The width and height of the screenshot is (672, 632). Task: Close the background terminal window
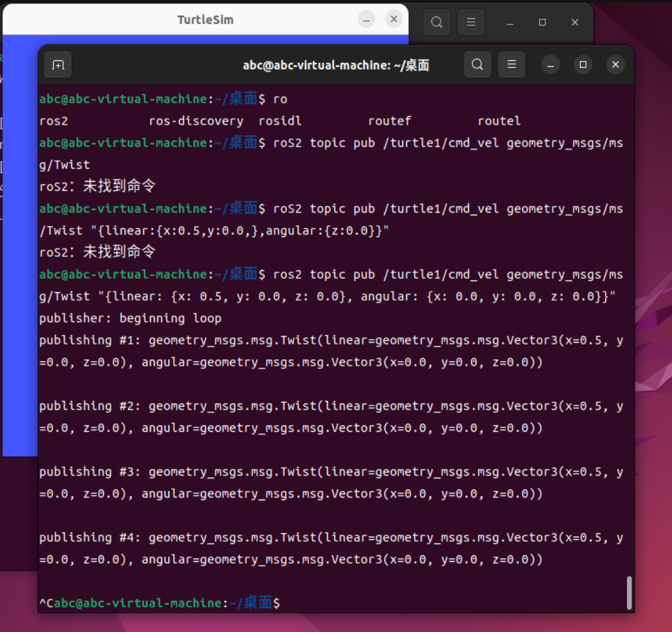[575, 23]
